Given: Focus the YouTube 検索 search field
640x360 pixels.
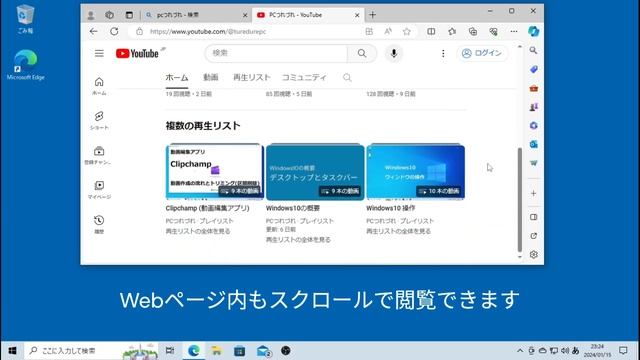Looking at the screenshot, I should (x=276, y=53).
